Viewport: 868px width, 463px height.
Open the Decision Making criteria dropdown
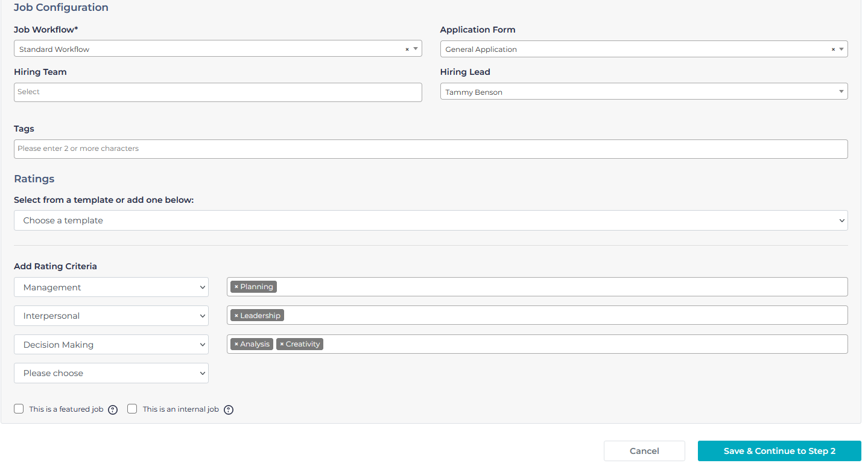pos(111,345)
